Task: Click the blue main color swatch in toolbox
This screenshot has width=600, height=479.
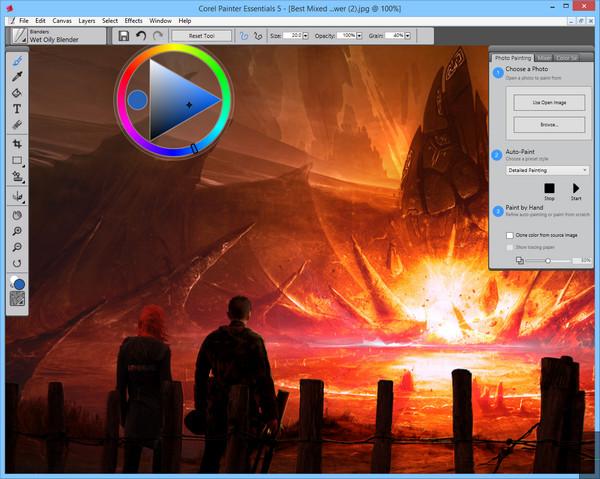Action: coord(19,284)
